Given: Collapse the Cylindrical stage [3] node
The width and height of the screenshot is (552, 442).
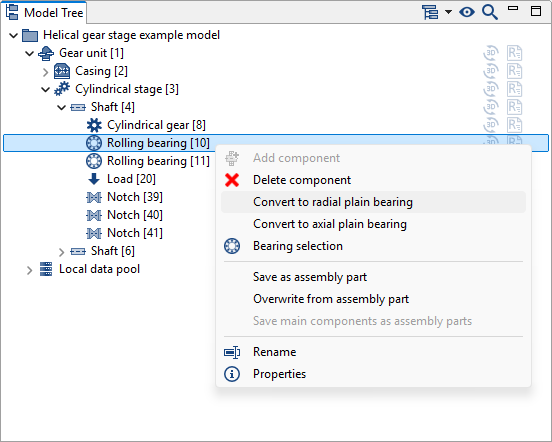Looking at the screenshot, I should tap(45, 89).
